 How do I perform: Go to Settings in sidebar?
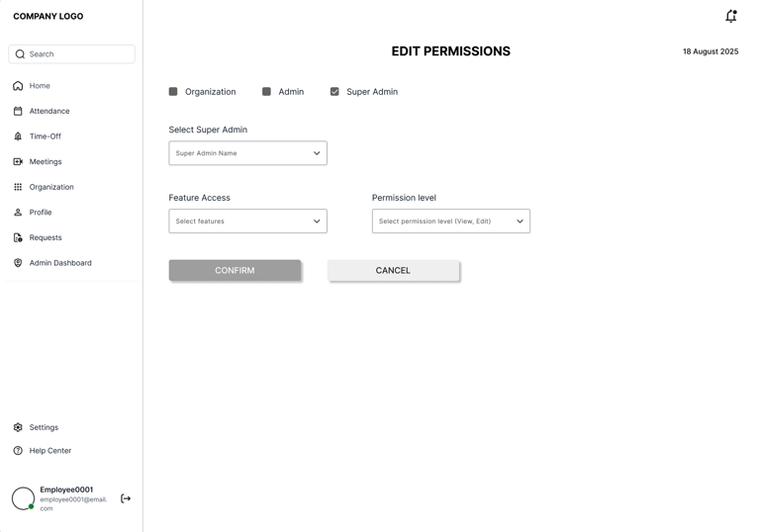pyautogui.click(x=43, y=427)
